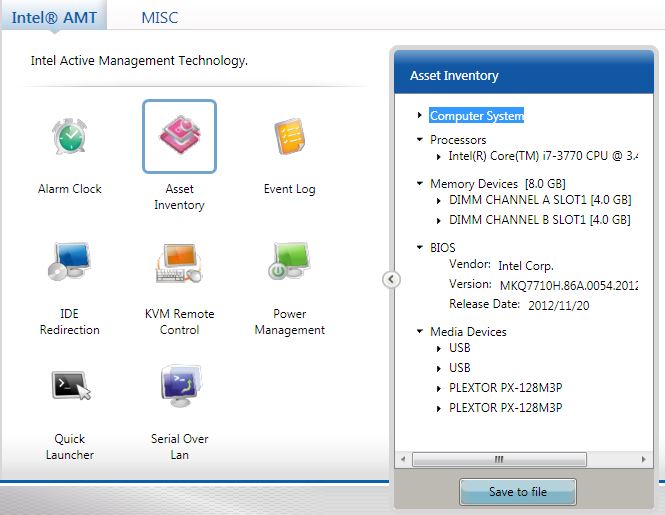Launch the IDE Redirection icon
This screenshot has height=515, width=665.
tap(69, 262)
